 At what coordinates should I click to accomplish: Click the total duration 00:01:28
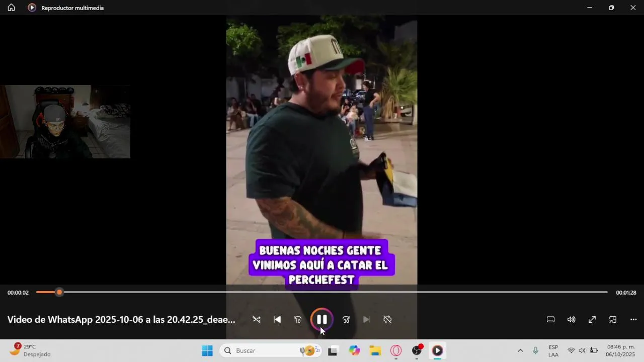626,293
